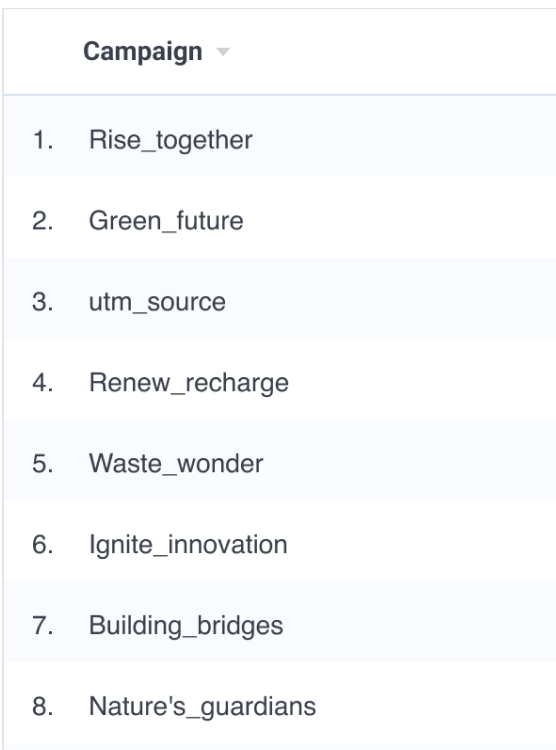Viewport: 556px width, 750px height.
Task: Click empty cell area right of utm_source
Action: (x=390, y=298)
